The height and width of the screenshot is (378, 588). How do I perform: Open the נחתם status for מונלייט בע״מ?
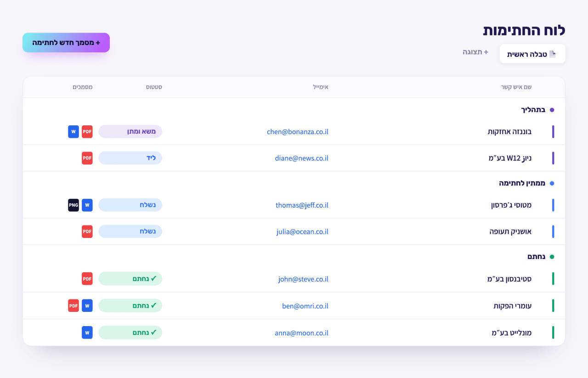[130, 332]
